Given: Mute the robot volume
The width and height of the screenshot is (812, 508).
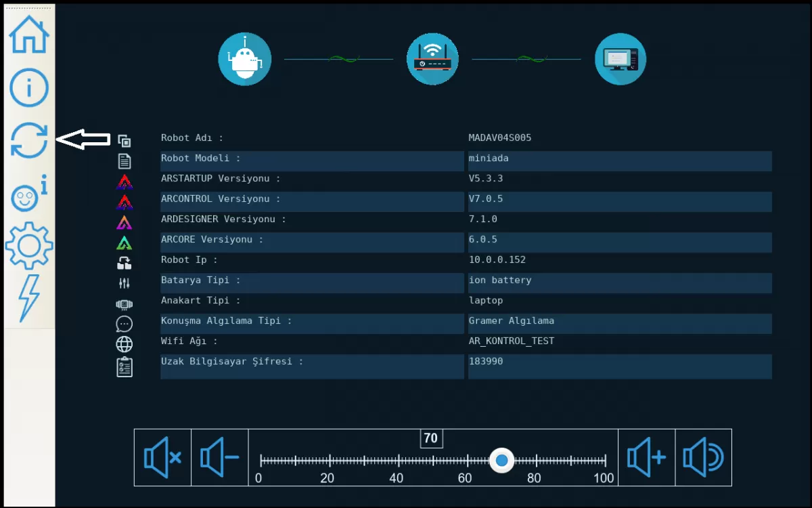Looking at the screenshot, I should click(x=162, y=458).
